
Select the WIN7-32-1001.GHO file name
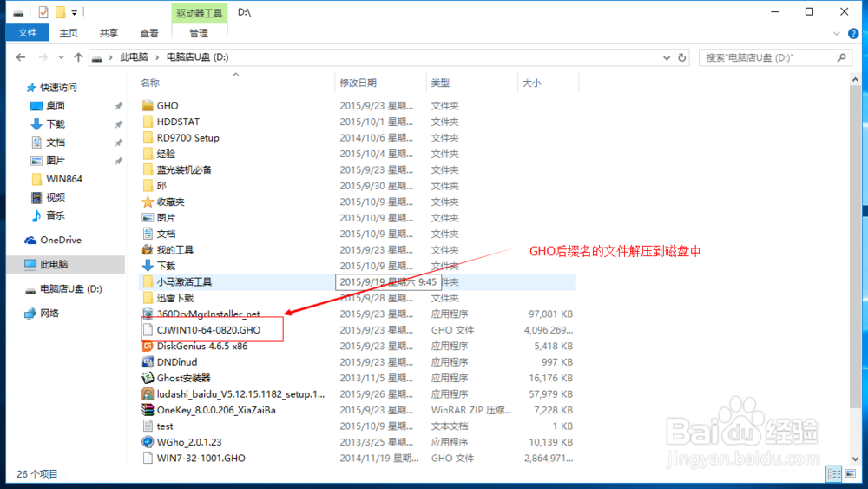point(201,458)
